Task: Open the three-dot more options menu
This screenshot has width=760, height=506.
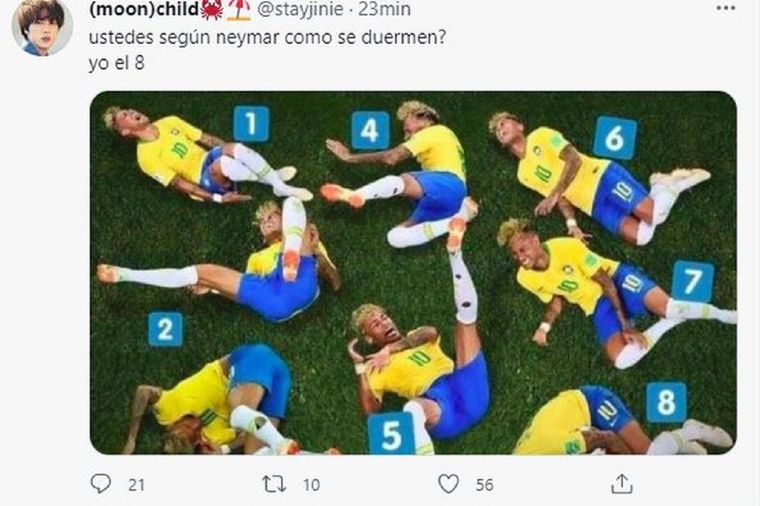Action: (727, 8)
